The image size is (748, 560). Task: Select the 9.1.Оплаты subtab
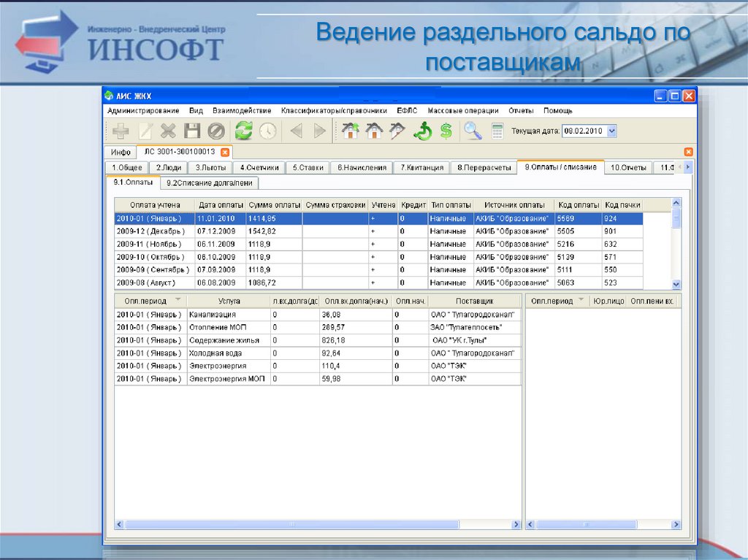coord(133,183)
